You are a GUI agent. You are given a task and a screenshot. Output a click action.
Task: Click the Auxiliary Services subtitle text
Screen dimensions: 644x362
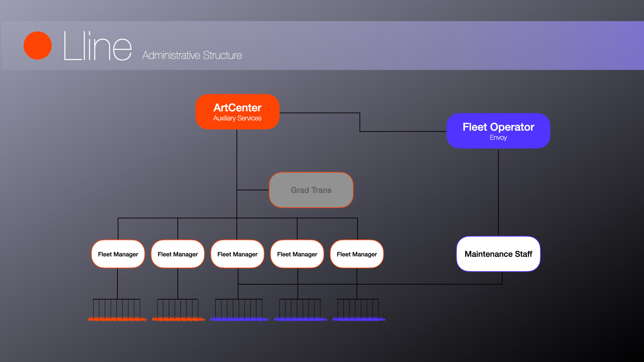pos(237,118)
